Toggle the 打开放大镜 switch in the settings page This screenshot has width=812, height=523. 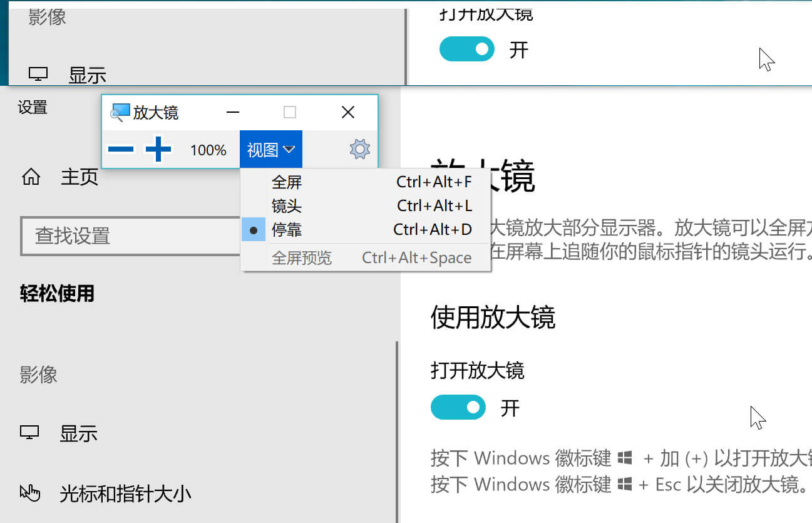[458, 408]
